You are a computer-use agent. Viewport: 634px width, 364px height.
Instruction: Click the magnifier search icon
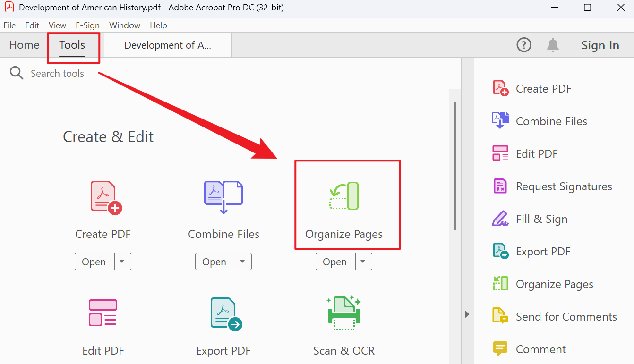tap(17, 73)
